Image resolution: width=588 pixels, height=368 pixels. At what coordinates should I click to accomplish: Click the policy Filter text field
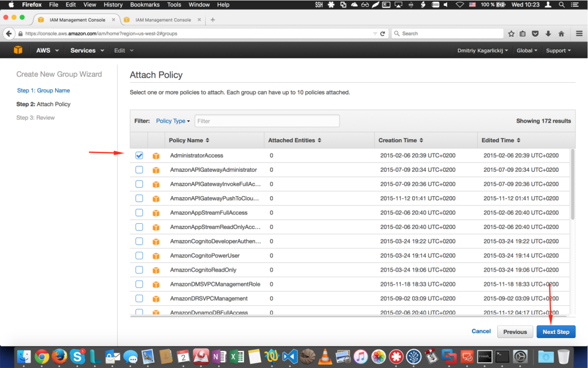[x=267, y=121]
